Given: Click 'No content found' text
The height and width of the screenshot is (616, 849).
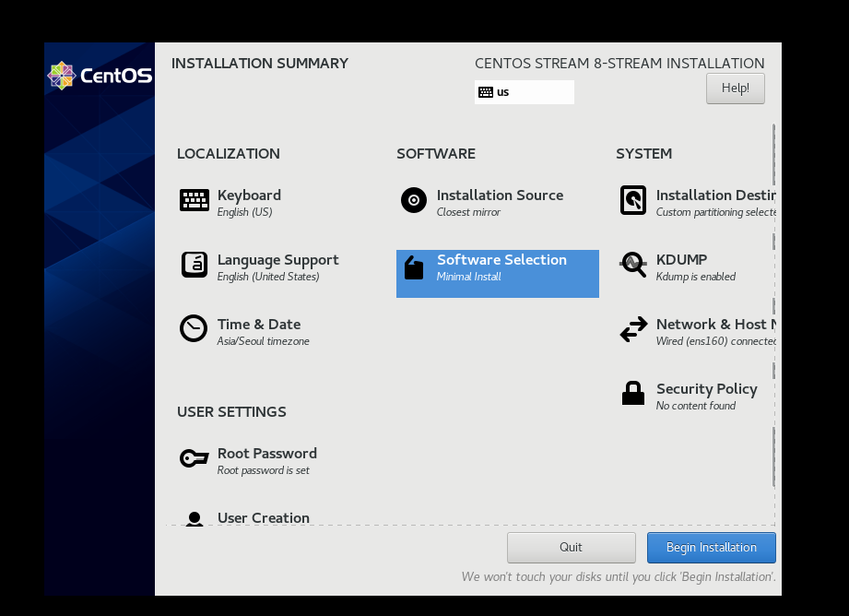Looking at the screenshot, I should [696, 405].
